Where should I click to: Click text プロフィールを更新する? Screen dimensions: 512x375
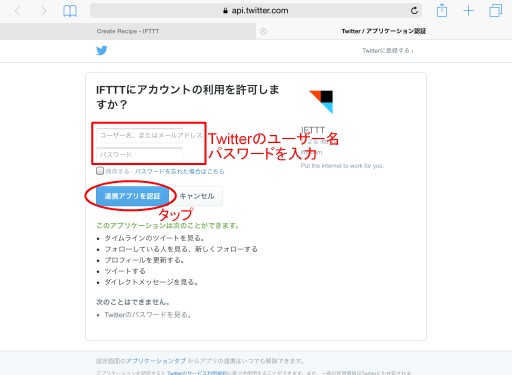coord(144,260)
